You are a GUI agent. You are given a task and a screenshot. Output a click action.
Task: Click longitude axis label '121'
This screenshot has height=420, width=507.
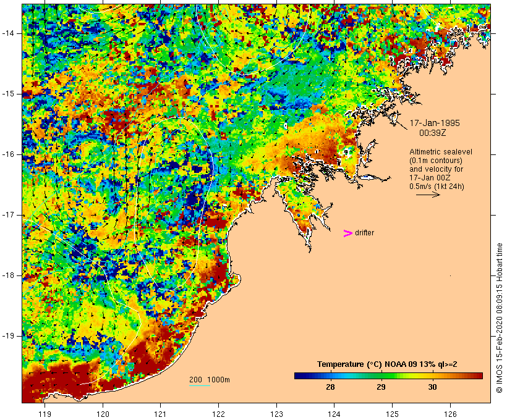coord(160,414)
